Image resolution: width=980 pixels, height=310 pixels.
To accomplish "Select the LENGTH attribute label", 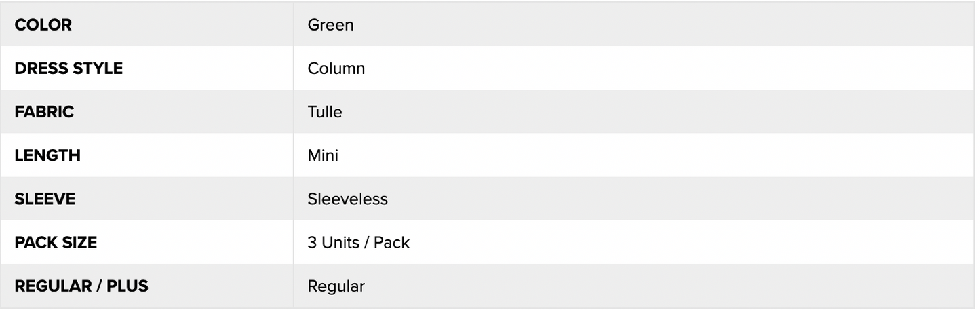I will 47,155.
